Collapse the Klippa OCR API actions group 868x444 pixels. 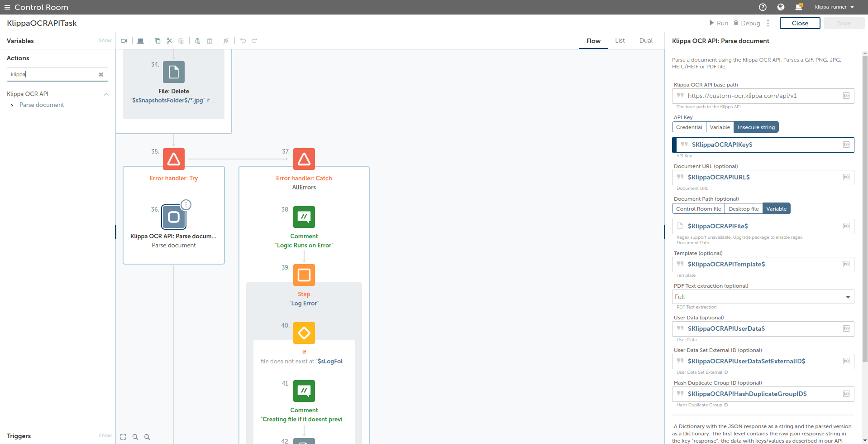pyautogui.click(x=106, y=94)
